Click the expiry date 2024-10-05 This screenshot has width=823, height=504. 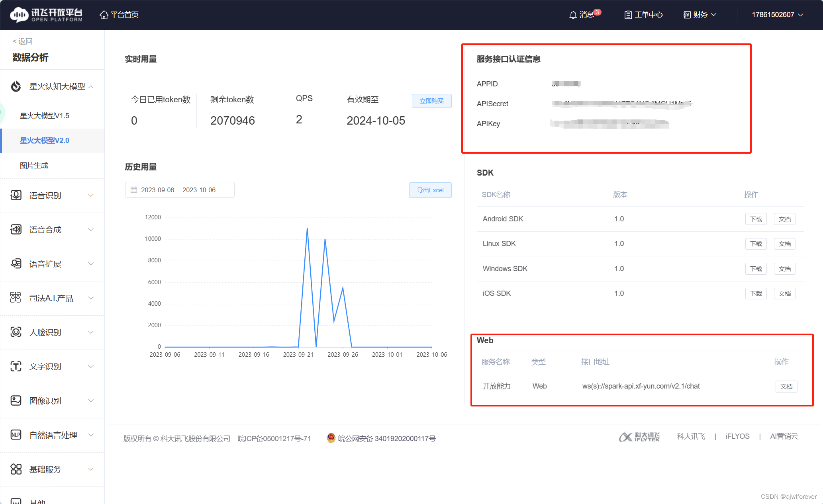[x=376, y=121]
